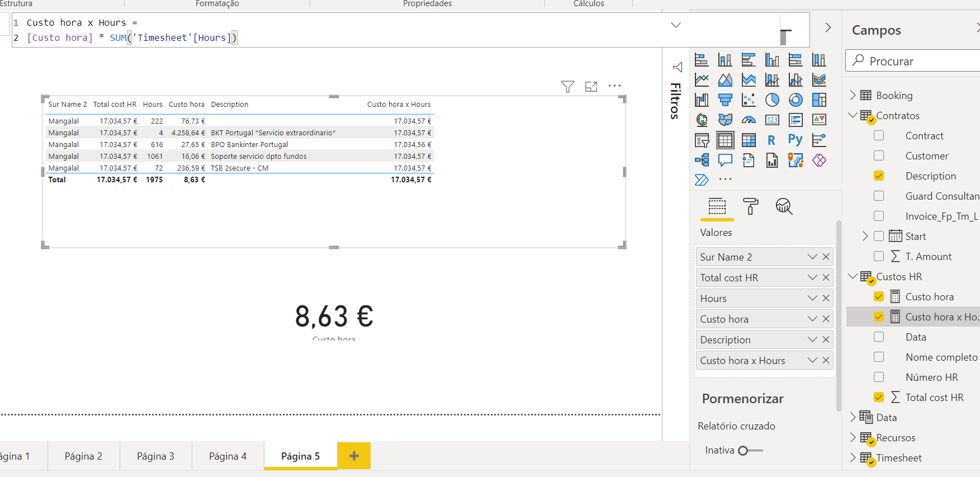Image resolution: width=980 pixels, height=477 pixels.
Task: Expand the formula bar chevron
Action: click(x=676, y=25)
